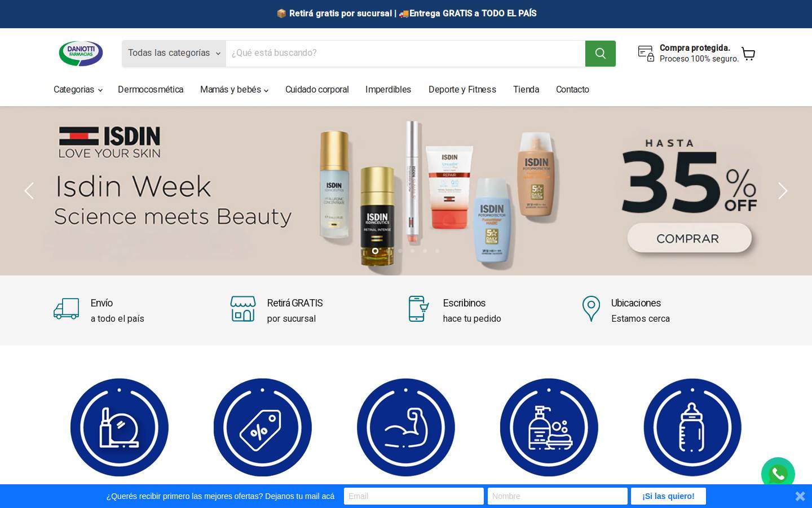Click the phone cart Escribinos icon

(418, 309)
